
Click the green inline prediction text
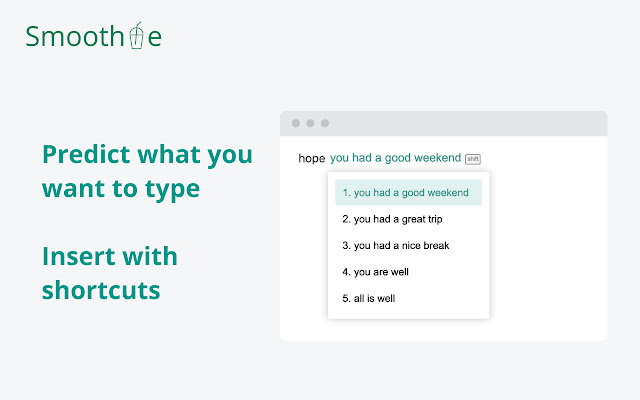[x=395, y=158]
